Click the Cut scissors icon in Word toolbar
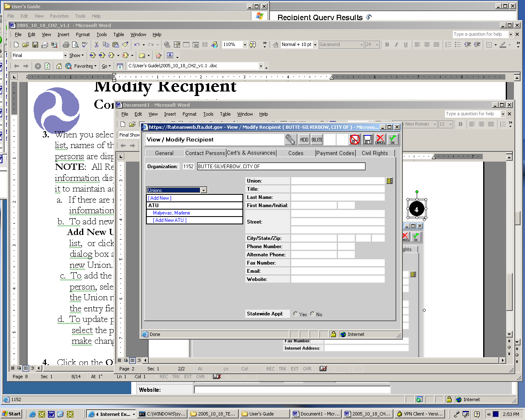The image size is (525, 420). pyautogui.click(x=96, y=44)
